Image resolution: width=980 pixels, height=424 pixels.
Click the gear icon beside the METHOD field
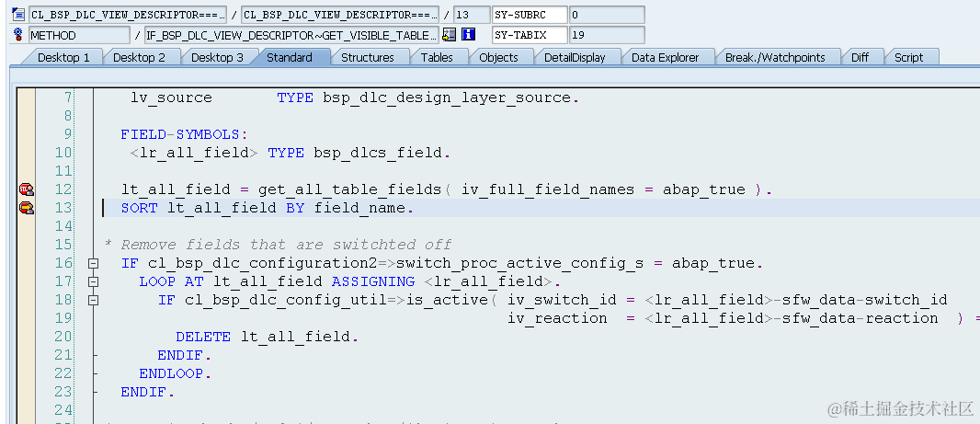click(x=17, y=35)
